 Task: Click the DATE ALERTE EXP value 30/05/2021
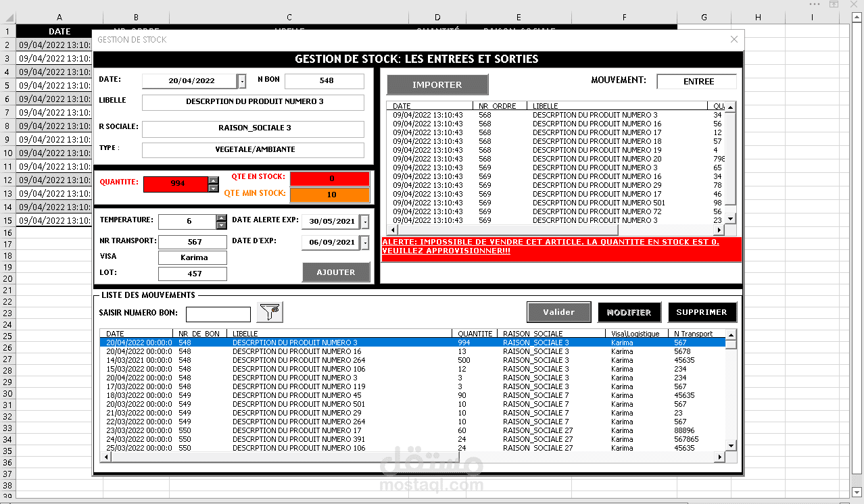[331, 222]
